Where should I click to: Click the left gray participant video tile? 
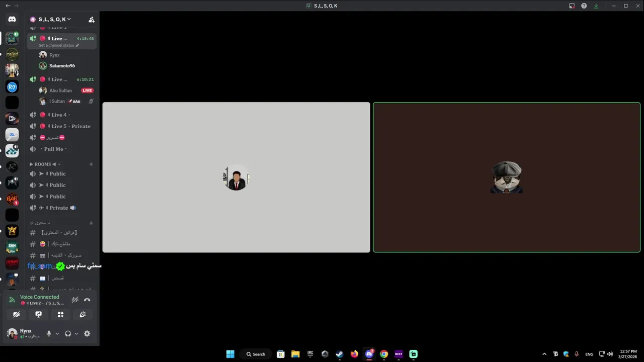click(236, 177)
